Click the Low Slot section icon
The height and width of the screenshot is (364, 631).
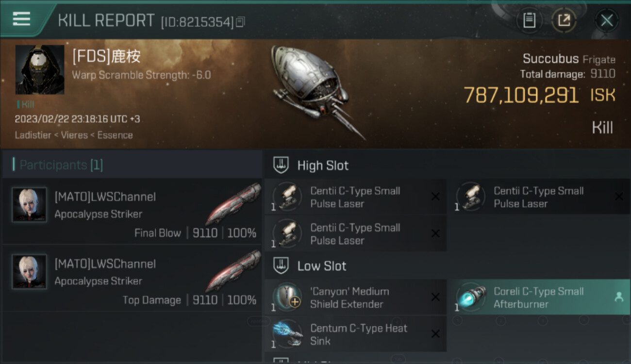point(281,265)
